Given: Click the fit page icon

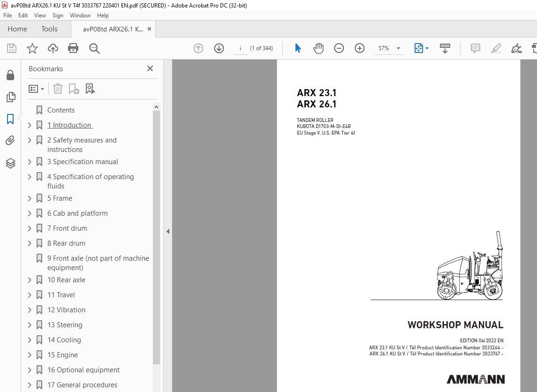Looking at the screenshot, I should (418, 48).
